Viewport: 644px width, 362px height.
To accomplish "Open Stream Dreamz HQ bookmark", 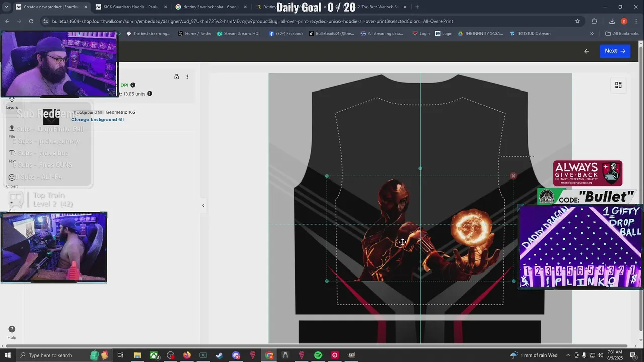I will [x=239, y=34].
